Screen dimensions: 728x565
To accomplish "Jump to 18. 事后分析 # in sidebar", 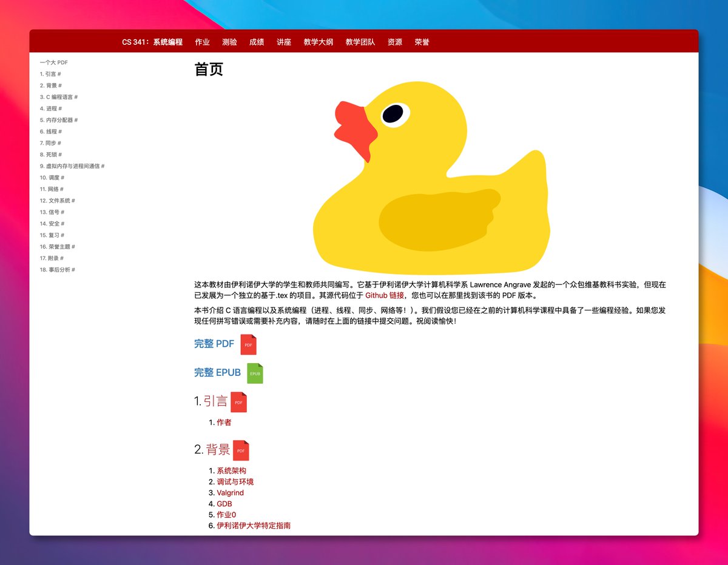I will click(58, 270).
